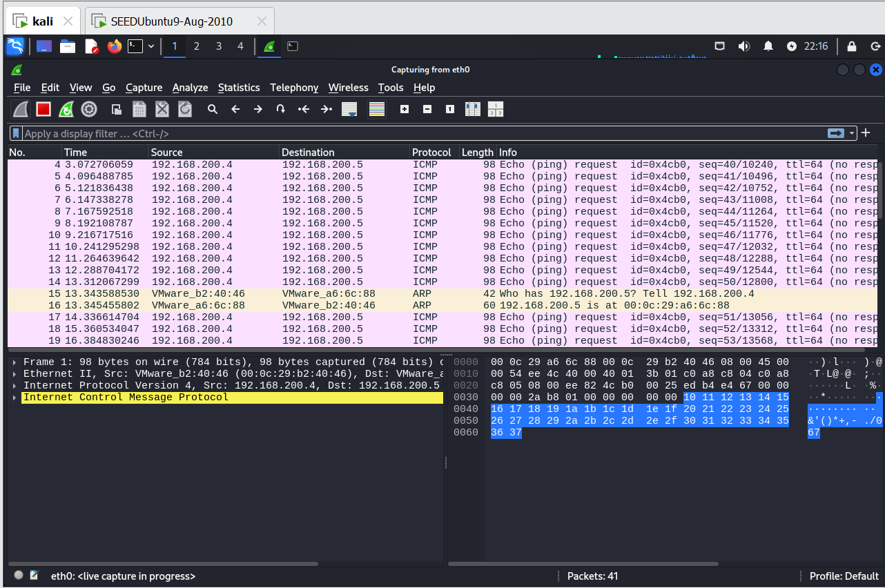The image size is (885, 588).
Task: Open the Telephony menu
Action: (294, 88)
